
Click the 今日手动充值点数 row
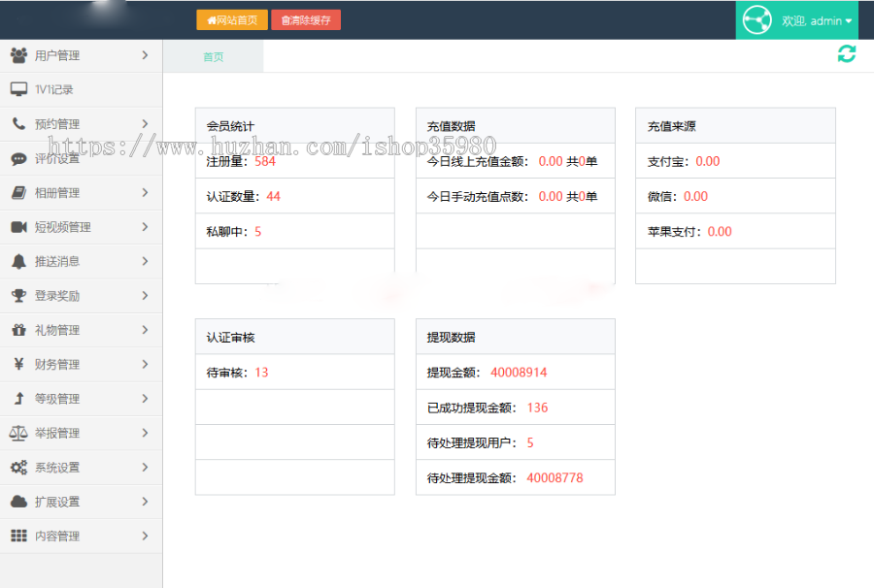(x=516, y=197)
